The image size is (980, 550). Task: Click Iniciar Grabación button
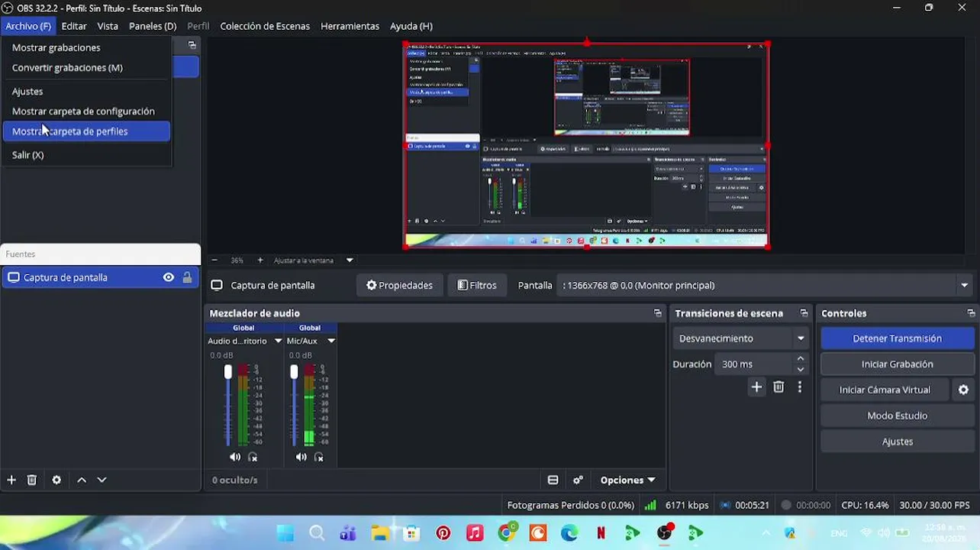click(898, 364)
